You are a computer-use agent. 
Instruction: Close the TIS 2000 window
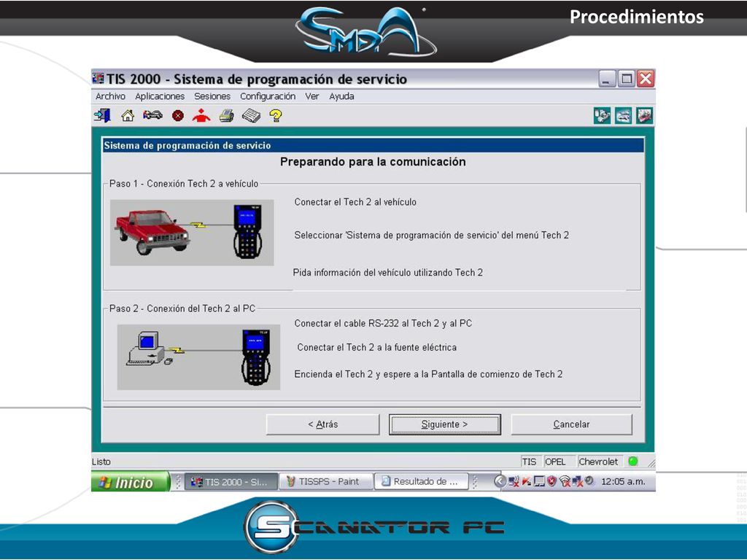click(x=646, y=79)
